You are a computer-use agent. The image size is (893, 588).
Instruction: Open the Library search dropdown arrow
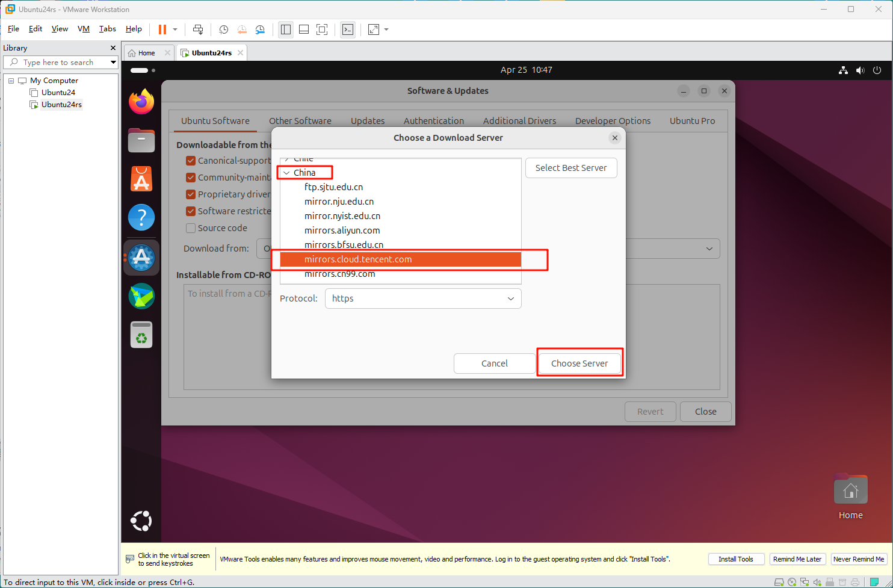(x=113, y=62)
